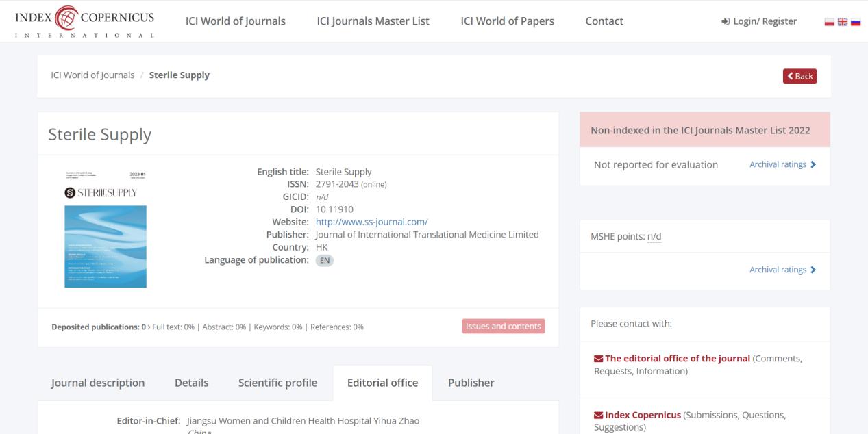868x434 pixels.
Task: Select the DOI value 10.11910
Action: click(334, 209)
